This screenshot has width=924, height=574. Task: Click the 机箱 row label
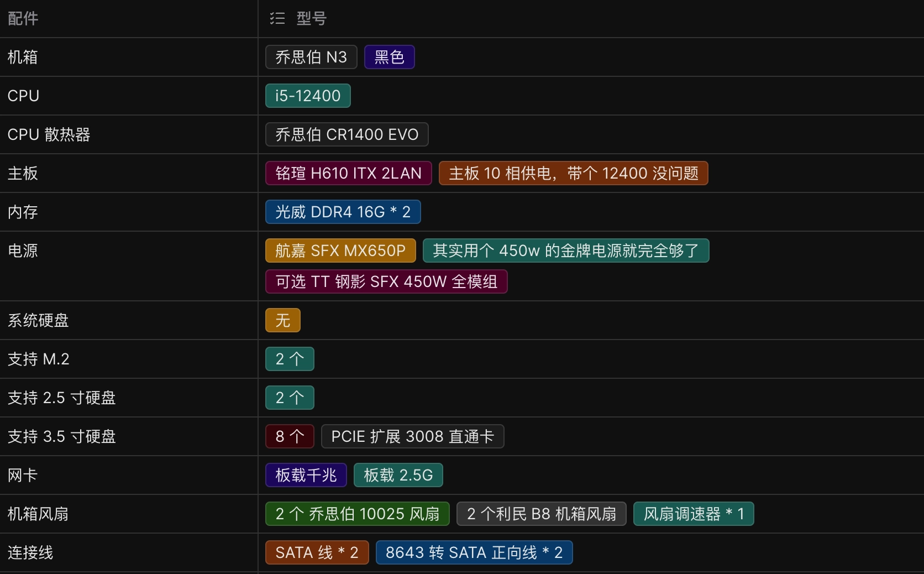[x=23, y=57]
